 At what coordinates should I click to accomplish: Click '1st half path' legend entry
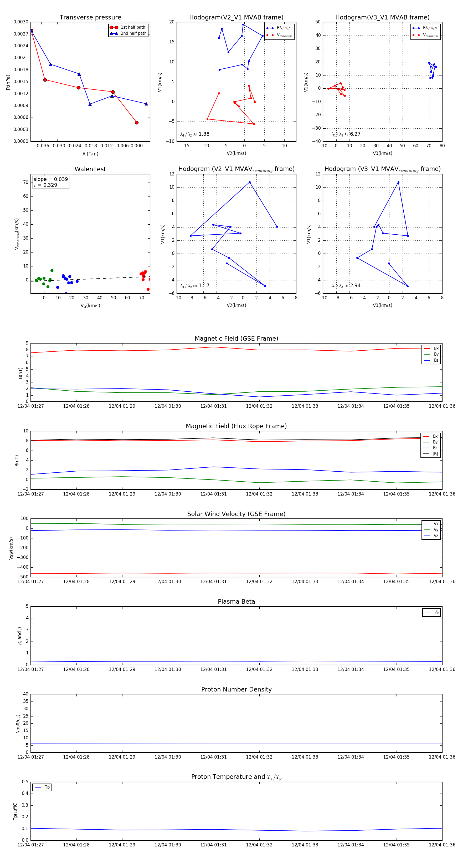[128, 27]
